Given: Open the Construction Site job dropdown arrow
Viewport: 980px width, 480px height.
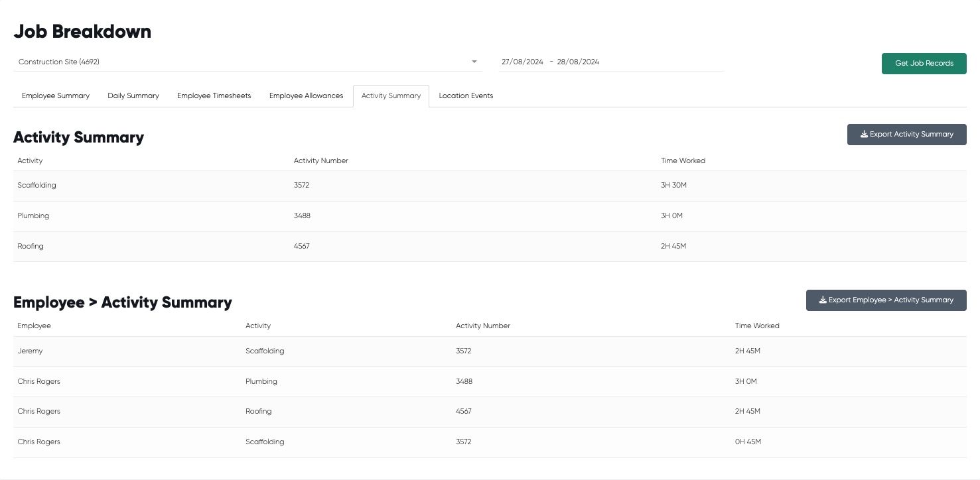Looking at the screenshot, I should (474, 62).
